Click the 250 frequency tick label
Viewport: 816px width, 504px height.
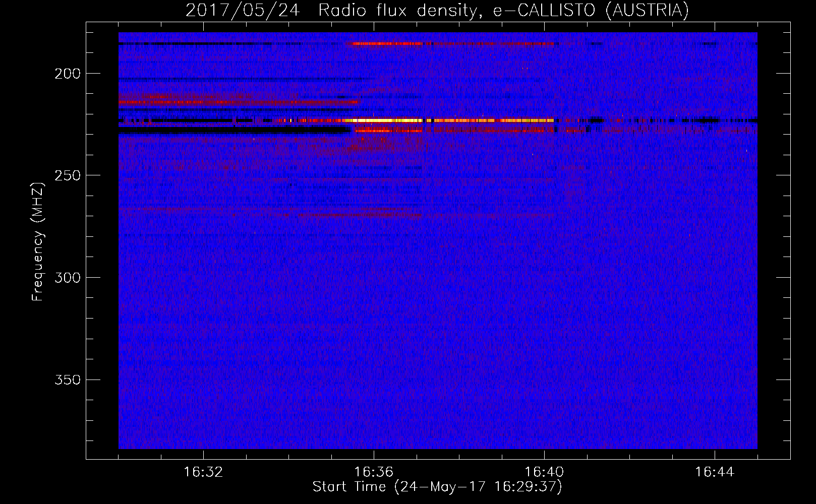pyautogui.click(x=68, y=175)
